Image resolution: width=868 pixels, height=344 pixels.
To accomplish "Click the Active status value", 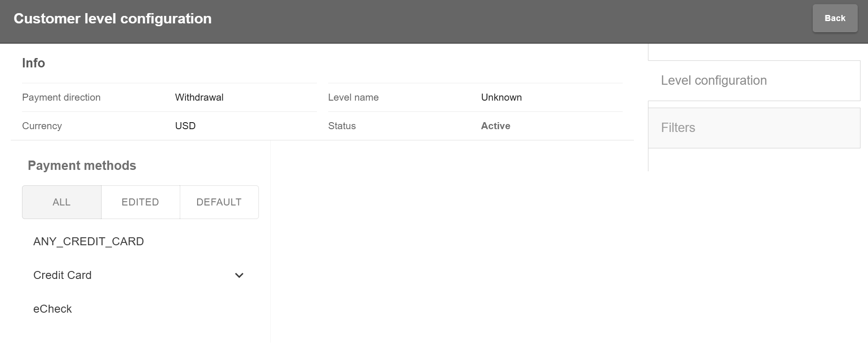I will point(495,126).
